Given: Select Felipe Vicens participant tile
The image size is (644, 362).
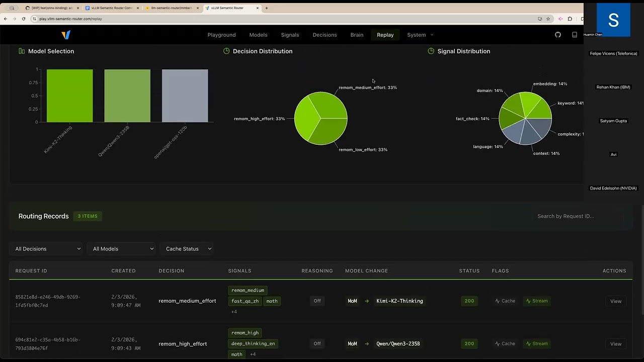Looking at the screenshot, I should click(613, 53).
